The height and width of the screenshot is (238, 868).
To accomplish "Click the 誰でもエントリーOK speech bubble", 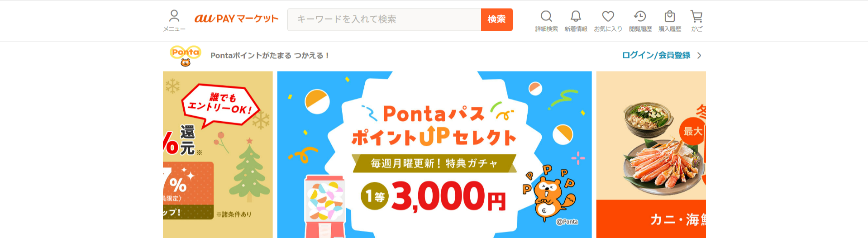I will click(220, 105).
